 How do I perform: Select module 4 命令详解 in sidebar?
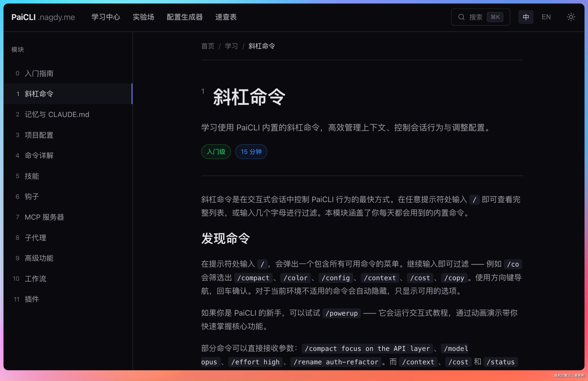(x=68, y=156)
